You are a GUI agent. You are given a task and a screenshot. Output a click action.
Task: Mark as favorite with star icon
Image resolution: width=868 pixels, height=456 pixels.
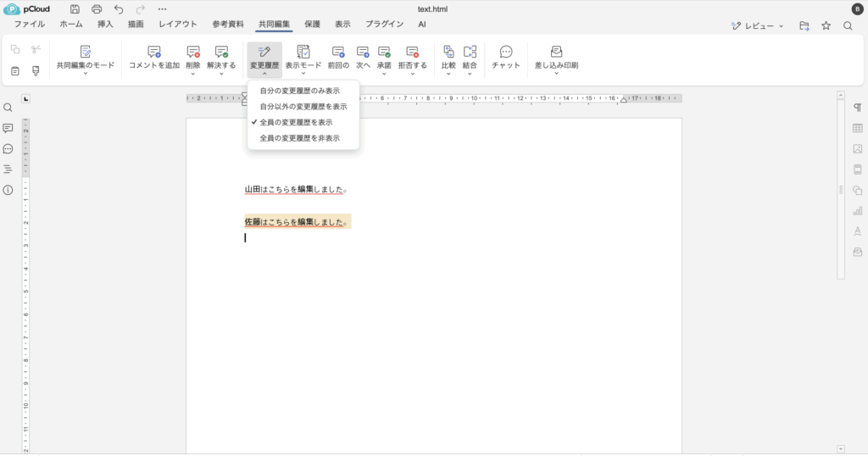(x=826, y=25)
